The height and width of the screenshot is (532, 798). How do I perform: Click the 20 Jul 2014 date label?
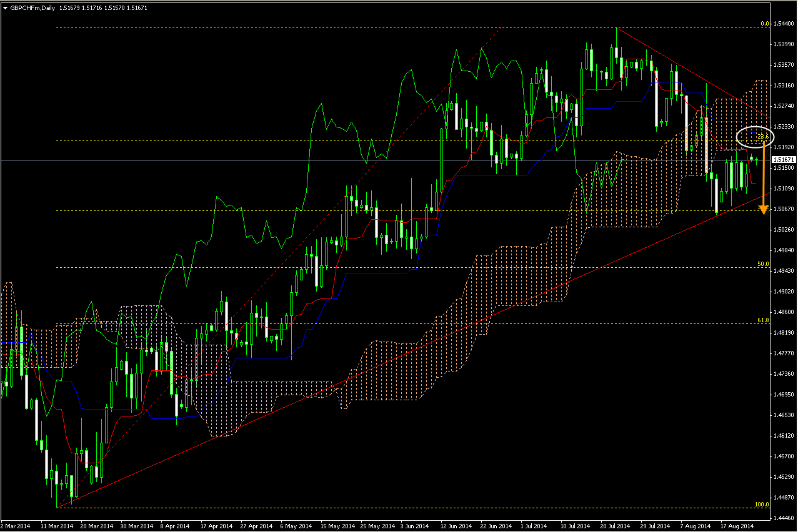pyautogui.click(x=616, y=526)
